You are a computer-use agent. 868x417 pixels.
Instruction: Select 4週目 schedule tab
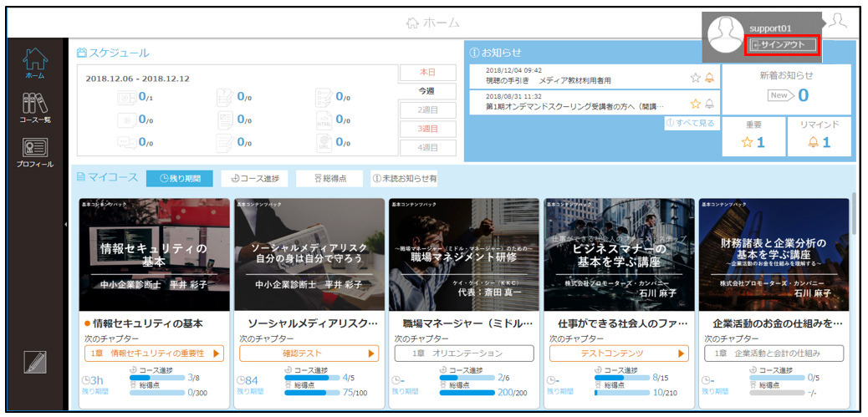coord(428,148)
